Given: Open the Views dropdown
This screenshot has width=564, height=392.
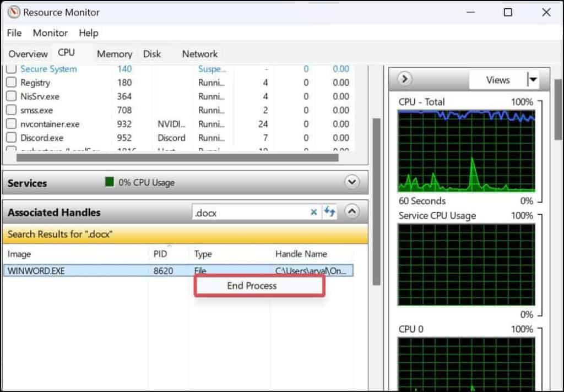Looking at the screenshot, I should point(533,79).
